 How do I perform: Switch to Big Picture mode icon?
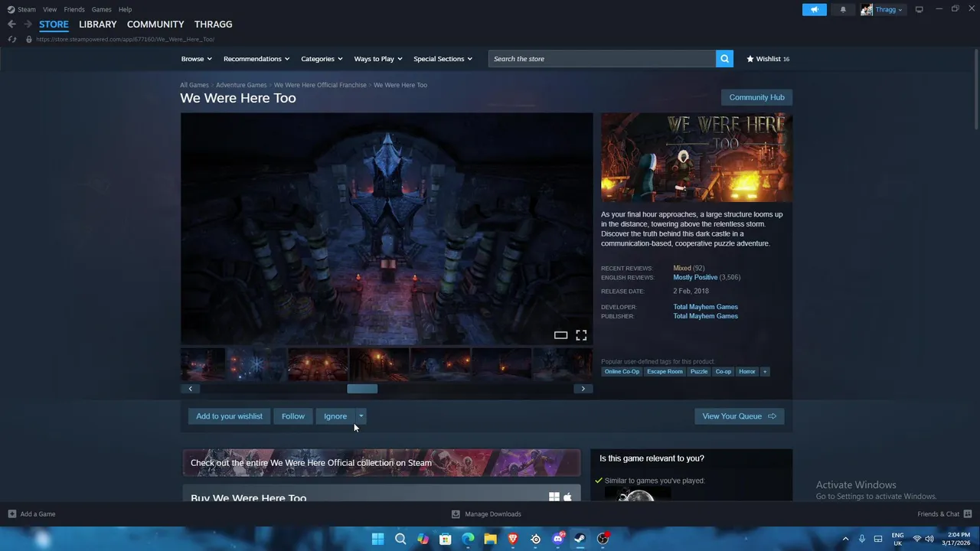tap(919, 10)
